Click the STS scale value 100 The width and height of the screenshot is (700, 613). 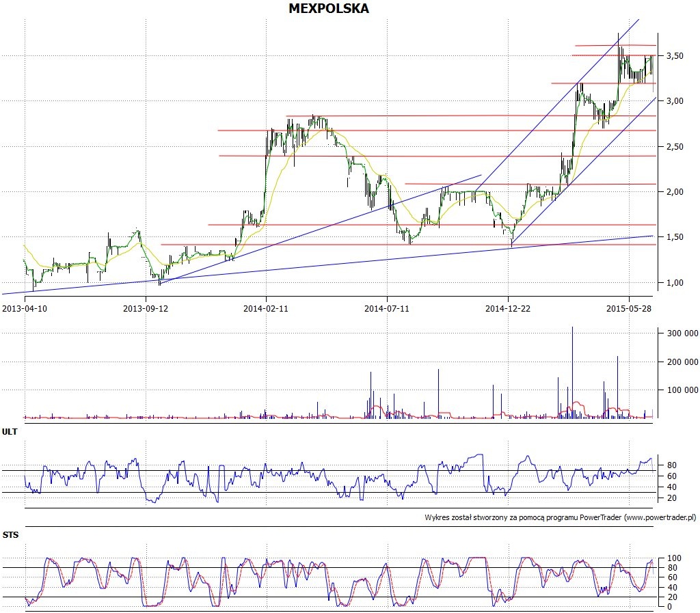click(x=675, y=558)
